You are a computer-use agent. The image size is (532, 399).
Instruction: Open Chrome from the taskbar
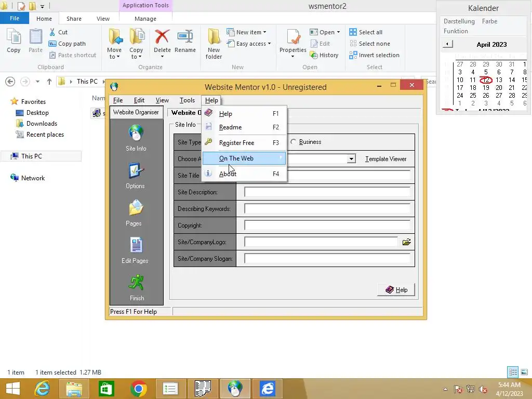(138, 389)
